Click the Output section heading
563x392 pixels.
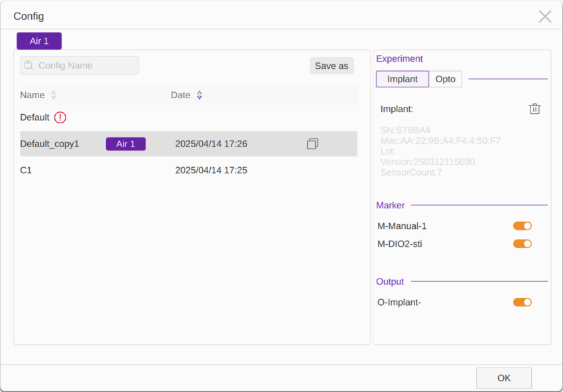click(x=390, y=281)
